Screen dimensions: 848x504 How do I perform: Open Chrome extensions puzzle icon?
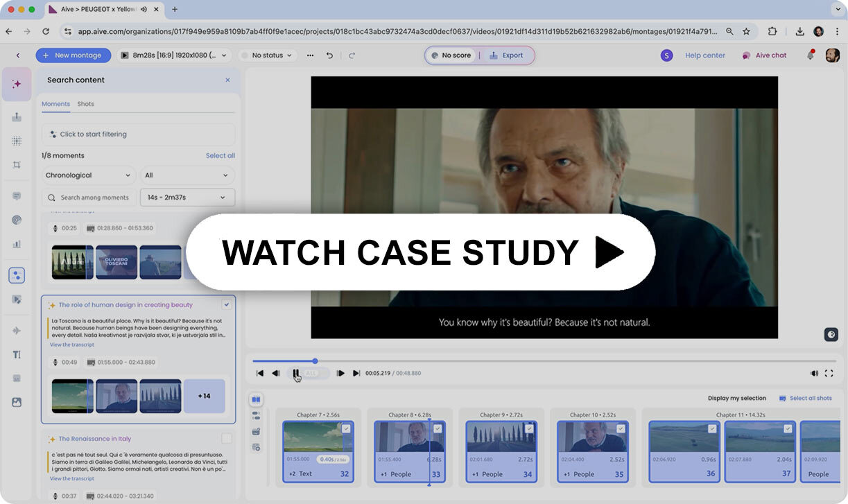(772, 31)
